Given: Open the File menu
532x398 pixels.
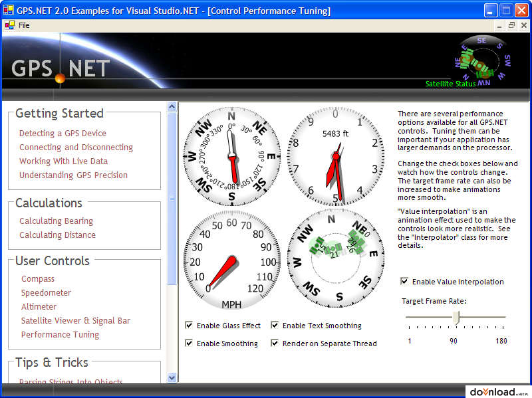Looking at the screenshot, I should pyautogui.click(x=24, y=25).
